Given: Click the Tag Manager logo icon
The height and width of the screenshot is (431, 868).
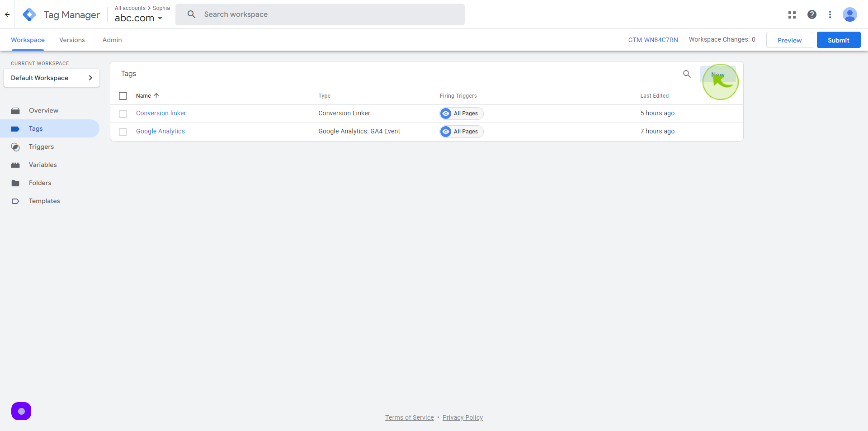Looking at the screenshot, I should pos(29,14).
